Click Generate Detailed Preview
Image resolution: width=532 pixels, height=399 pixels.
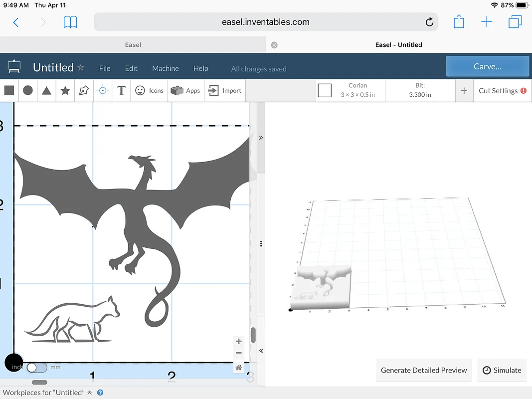pos(424,370)
